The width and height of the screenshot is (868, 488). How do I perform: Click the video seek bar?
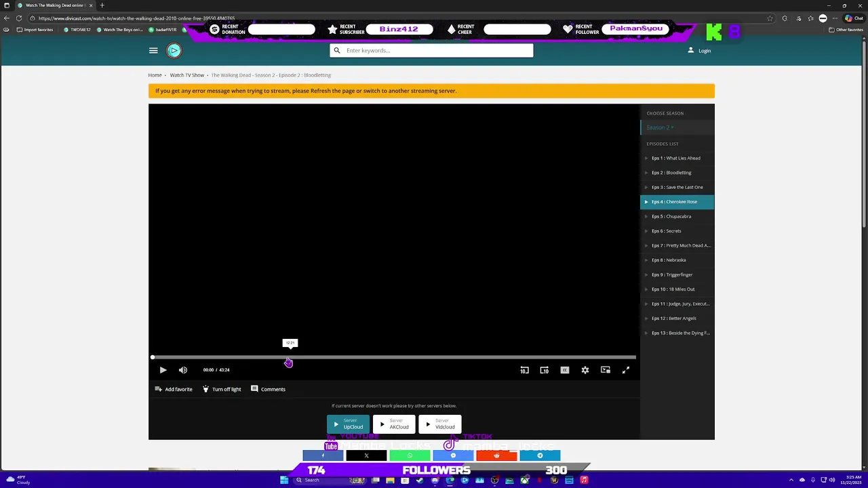(x=394, y=357)
